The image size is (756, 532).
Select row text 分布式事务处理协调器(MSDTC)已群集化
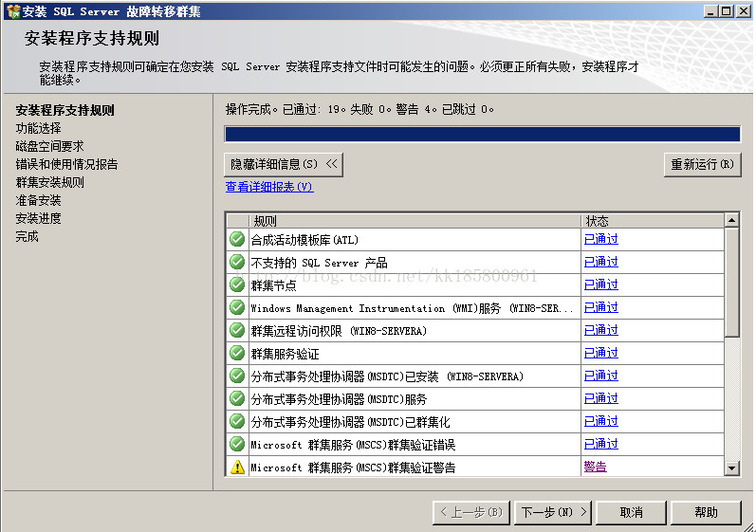pos(351,422)
